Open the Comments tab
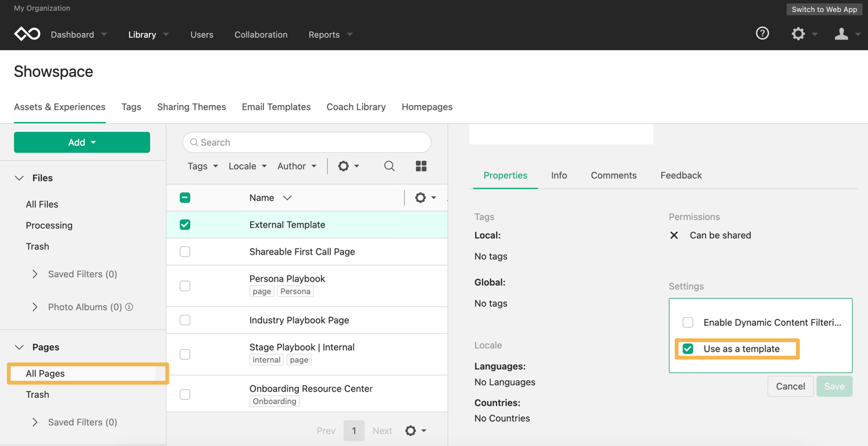868x446 pixels. [x=613, y=175]
